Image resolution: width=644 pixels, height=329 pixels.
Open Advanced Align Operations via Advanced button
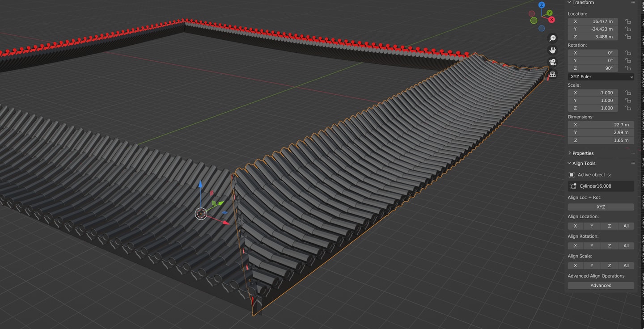[601, 285]
